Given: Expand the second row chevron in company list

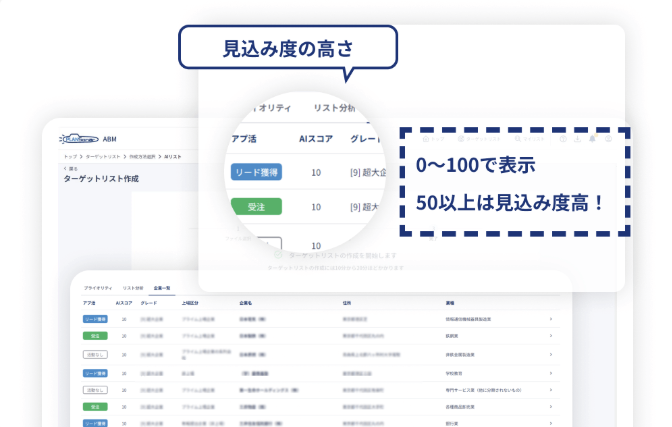Looking at the screenshot, I should coord(550,337).
